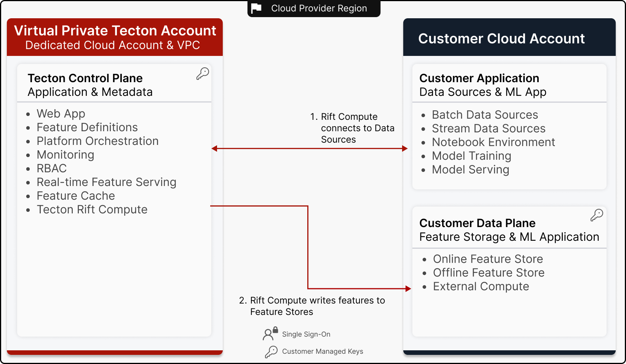Image resolution: width=626 pixels, height=364 pixels.
Task: Select the Monitoring list item
Action: (x=65, y=155)
